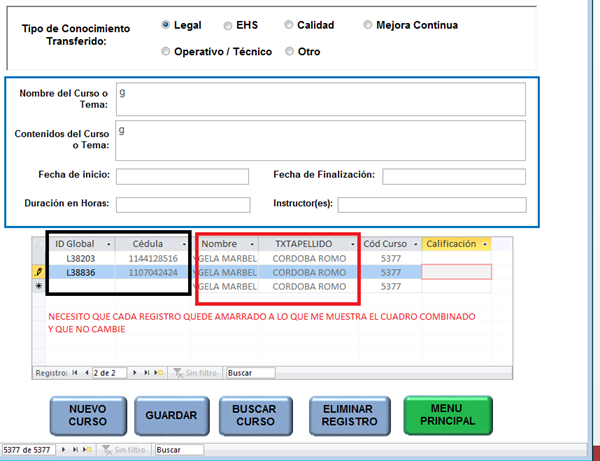
Task: Select Operativo / Técnico radio option
Action: (166, 51)
